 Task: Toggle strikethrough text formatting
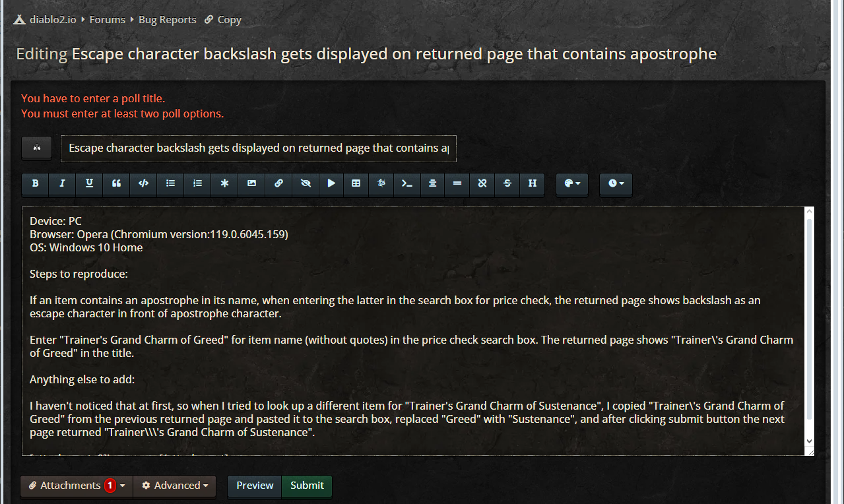click(x=507, y=183)
